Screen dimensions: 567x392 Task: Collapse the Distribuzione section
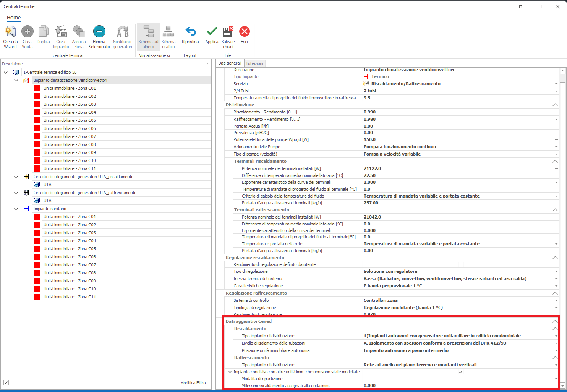click(555, 105)
